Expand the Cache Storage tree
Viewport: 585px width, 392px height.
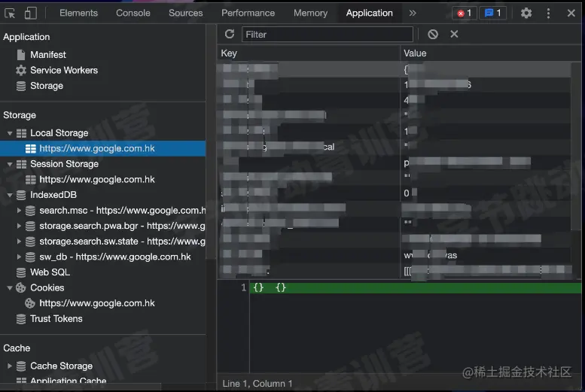10,366
